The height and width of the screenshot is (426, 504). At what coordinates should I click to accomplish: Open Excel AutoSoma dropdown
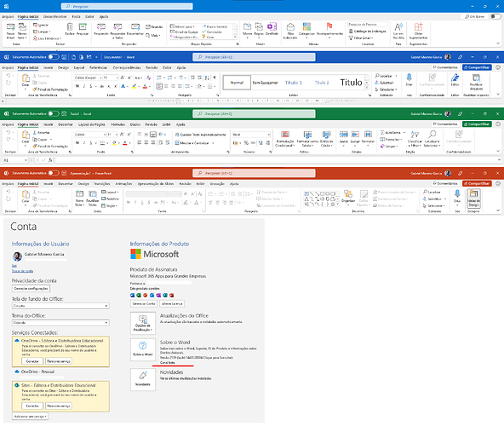(x=404, y=133)
